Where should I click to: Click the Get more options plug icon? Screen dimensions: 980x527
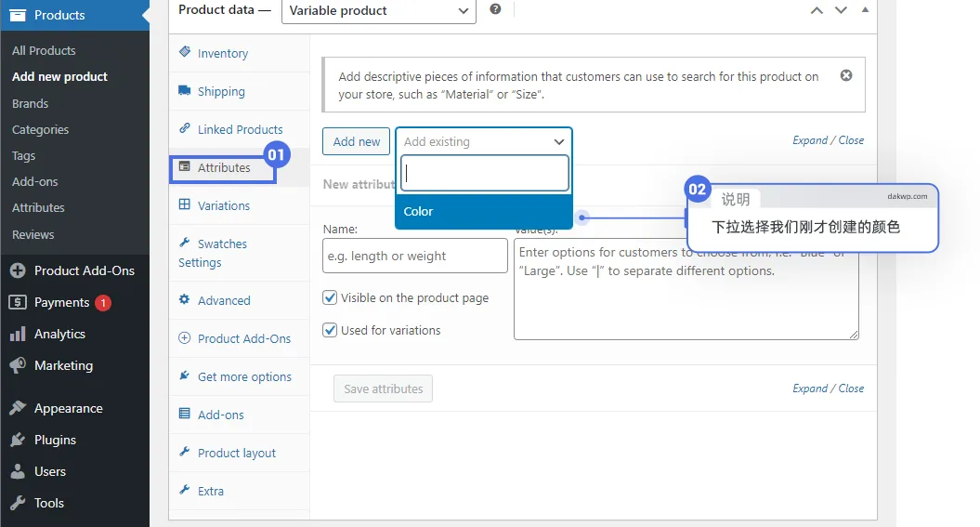[184, 375]
